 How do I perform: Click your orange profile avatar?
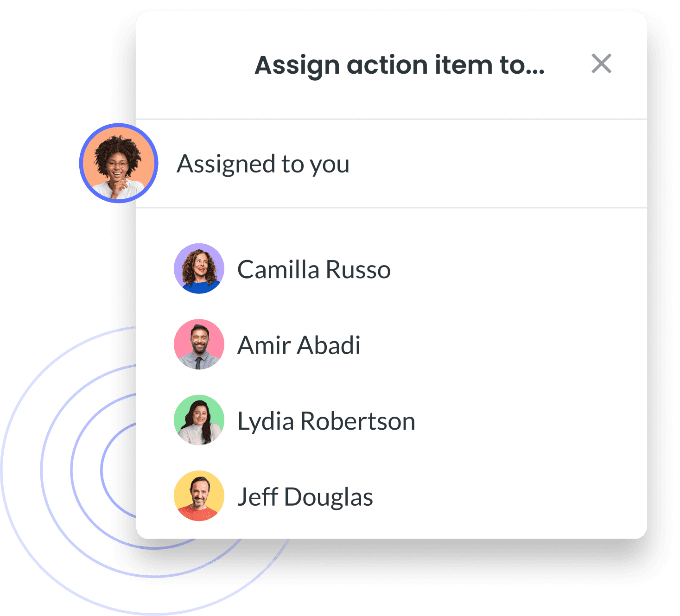coord(119,163)
